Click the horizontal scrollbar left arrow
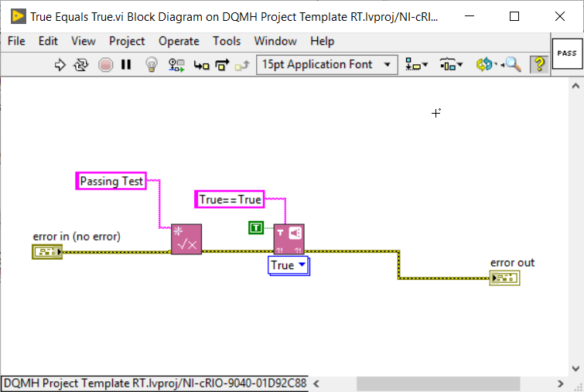584x392 pixels. click(316, 383)
